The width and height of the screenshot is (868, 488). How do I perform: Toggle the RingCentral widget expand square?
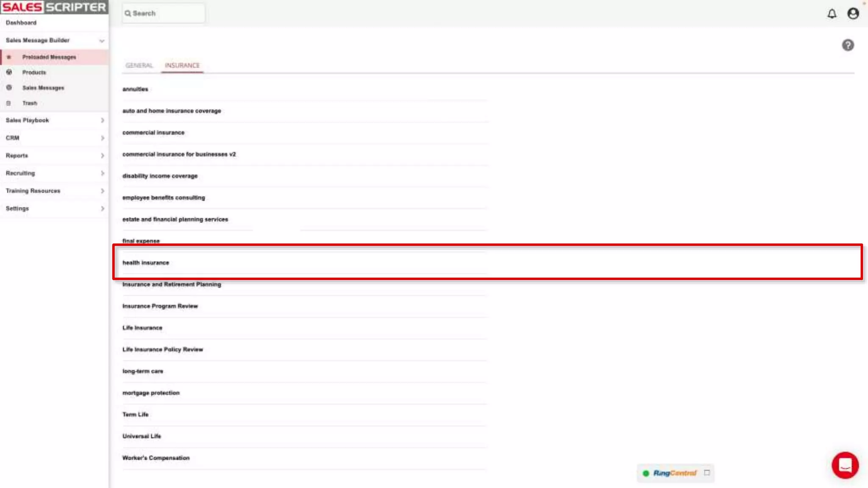[707, 473]
